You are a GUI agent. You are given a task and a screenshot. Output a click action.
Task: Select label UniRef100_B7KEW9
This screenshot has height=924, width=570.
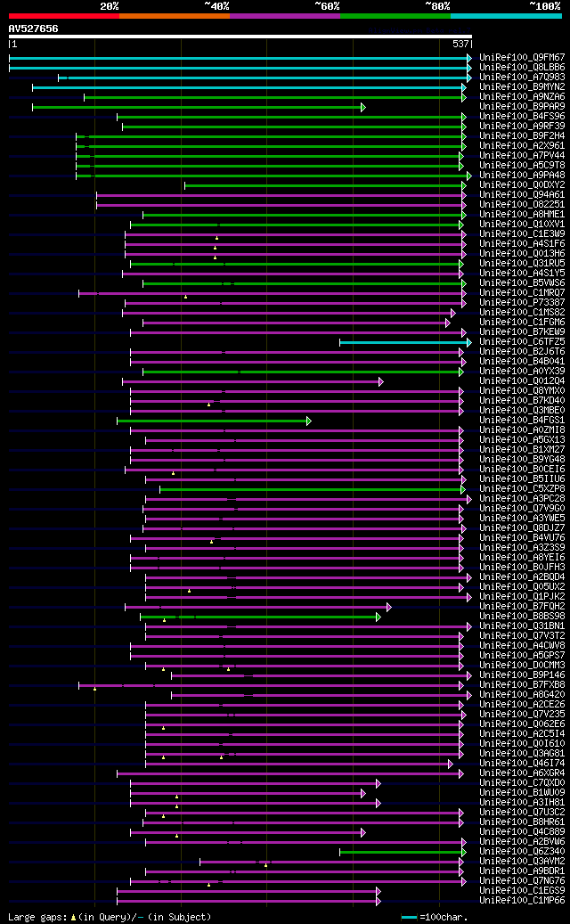coord(522,332)
